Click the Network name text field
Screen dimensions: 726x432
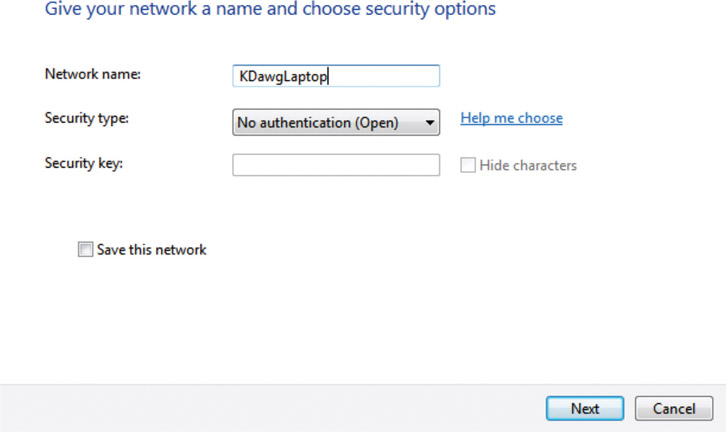click(x=335, y=76)
